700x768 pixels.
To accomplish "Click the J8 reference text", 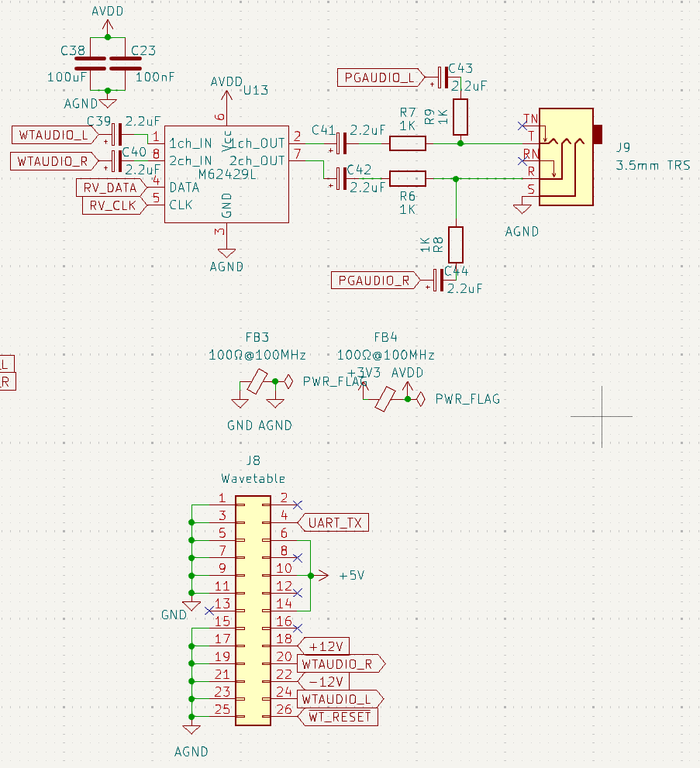I will (253, 460).
